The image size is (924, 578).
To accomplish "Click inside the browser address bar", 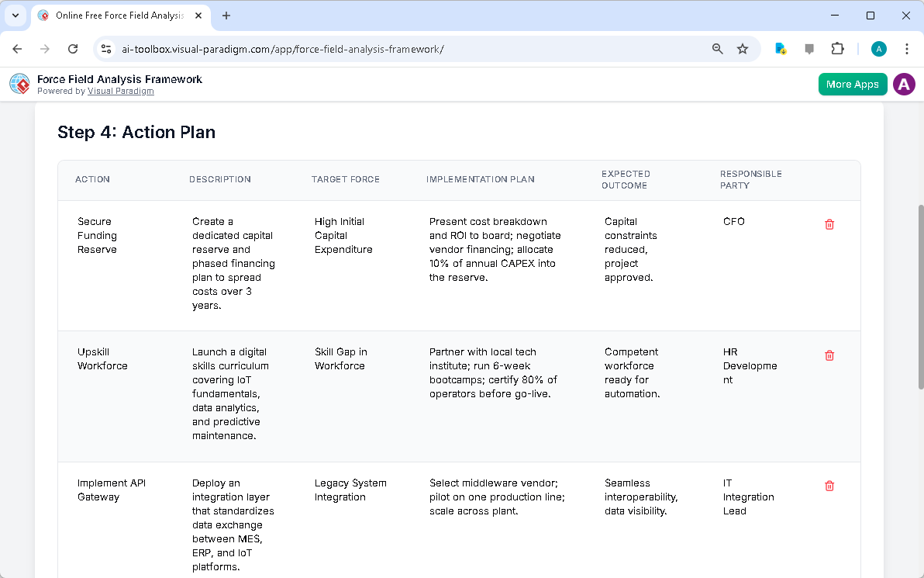I will click(x=388, y=48).
